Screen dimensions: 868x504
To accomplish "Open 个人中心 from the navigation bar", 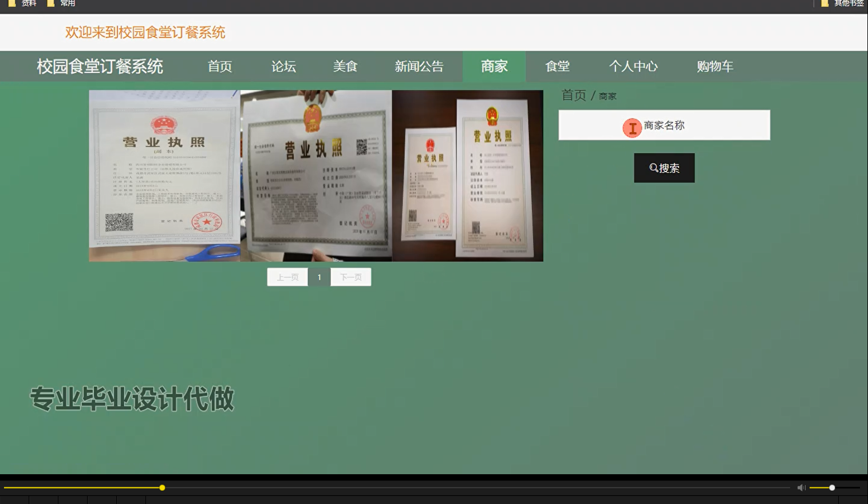I will pyautogui.click(x=633, y=66).
